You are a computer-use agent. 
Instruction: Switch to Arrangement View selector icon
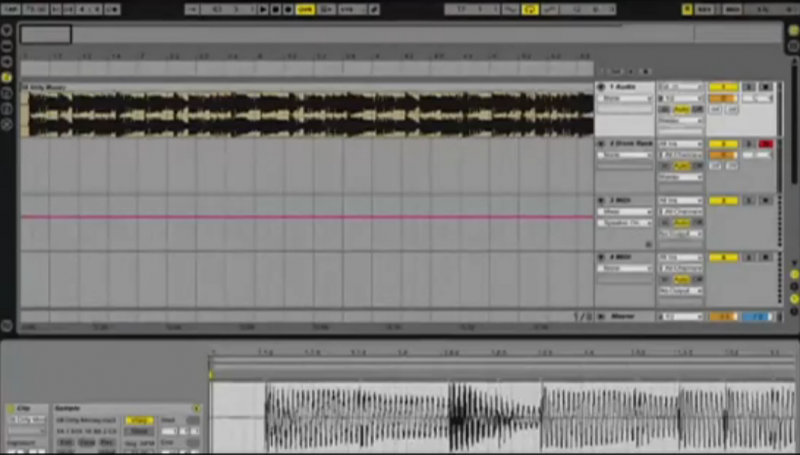click(793, 31)
